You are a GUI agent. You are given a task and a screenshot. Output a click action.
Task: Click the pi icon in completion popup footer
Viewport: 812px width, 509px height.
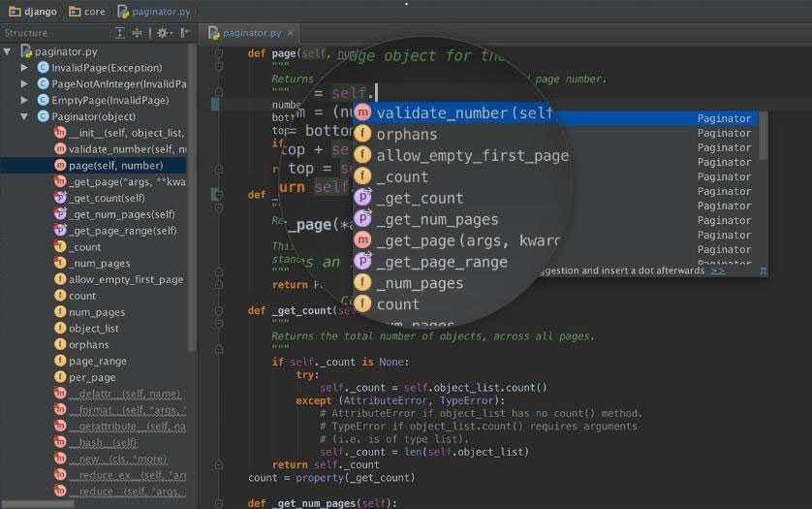(x=763, y=270)
